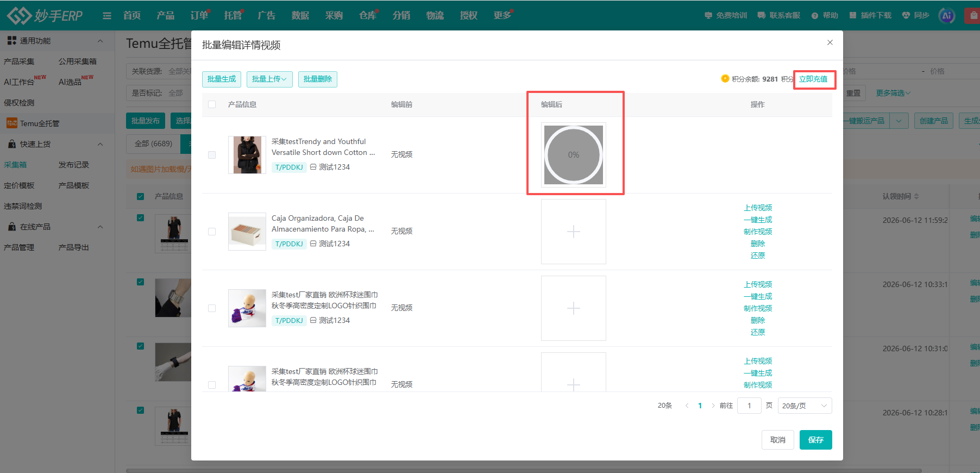Screen dimensions: 980x473
Task: Open the 订单 top menu
Action: [x=199, y=15]
